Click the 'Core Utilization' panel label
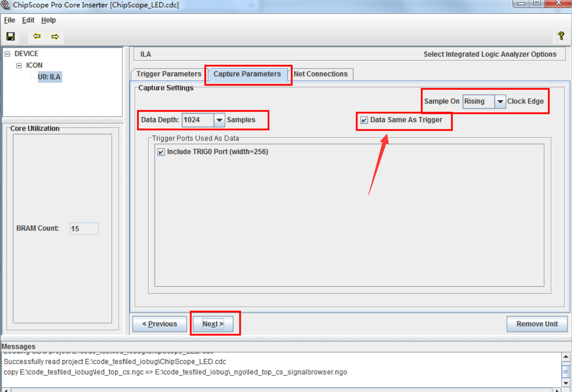The width and height of the screenshot is (572, 392). click(35, 129)
